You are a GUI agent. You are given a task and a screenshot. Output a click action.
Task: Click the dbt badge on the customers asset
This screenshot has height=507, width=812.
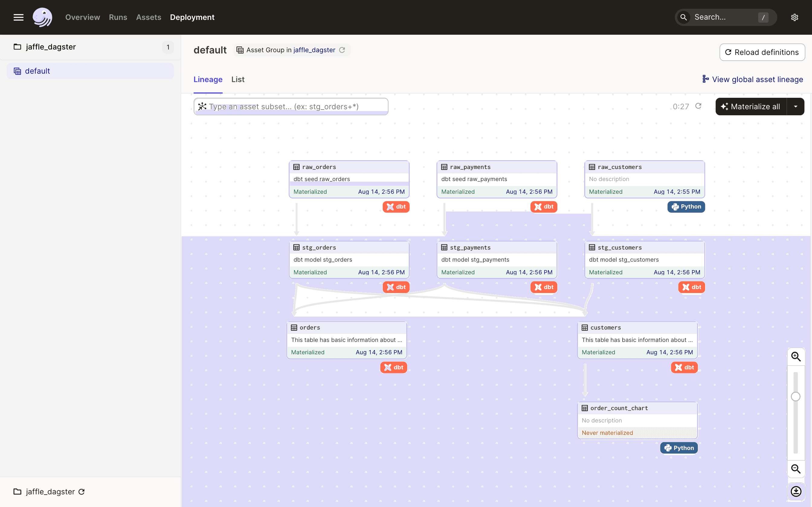684,367
